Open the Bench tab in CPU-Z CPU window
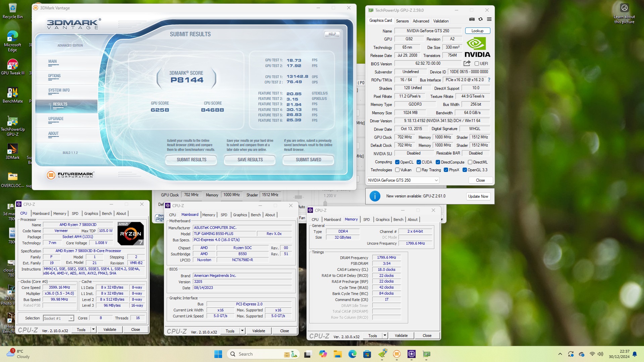Image resolution: width=644 pixels, height=362 pixels. [x=107, y=214]
